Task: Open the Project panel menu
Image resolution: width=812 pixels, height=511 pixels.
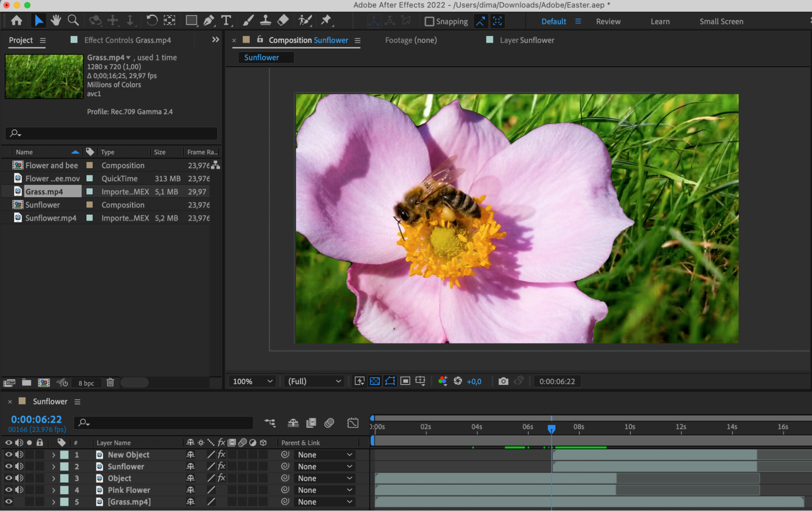Action: click(43, 41)
